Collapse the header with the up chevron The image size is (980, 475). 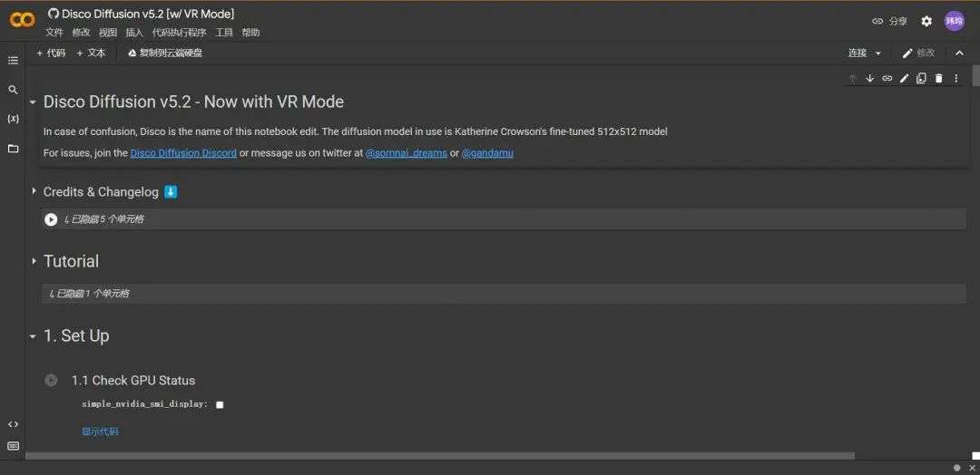[x=959, y=53]
